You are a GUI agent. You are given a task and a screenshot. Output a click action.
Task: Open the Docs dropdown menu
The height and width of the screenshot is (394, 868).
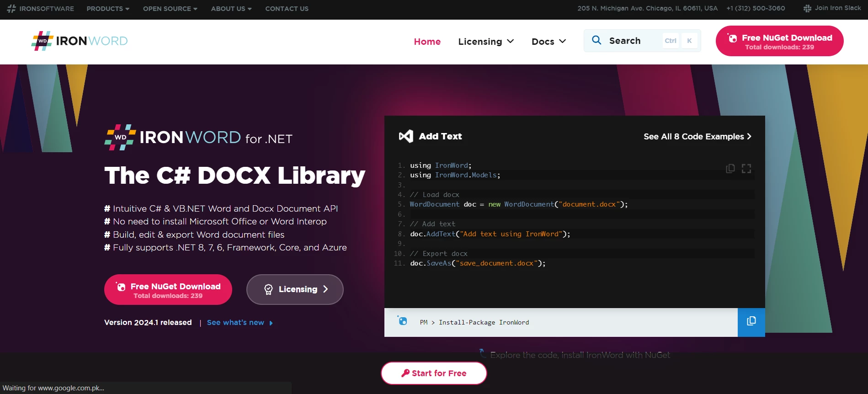tap(548, 42)
